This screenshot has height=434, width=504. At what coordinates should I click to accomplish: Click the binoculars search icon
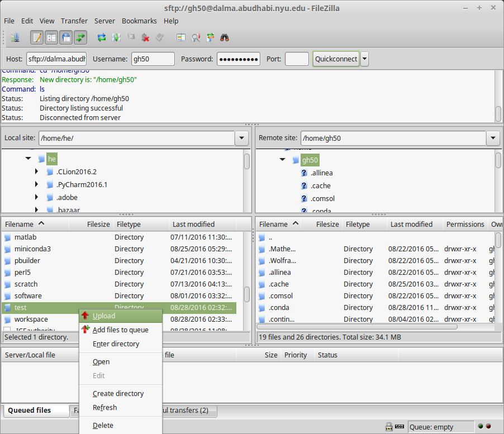pyautogui.click(x=225, y=38)
